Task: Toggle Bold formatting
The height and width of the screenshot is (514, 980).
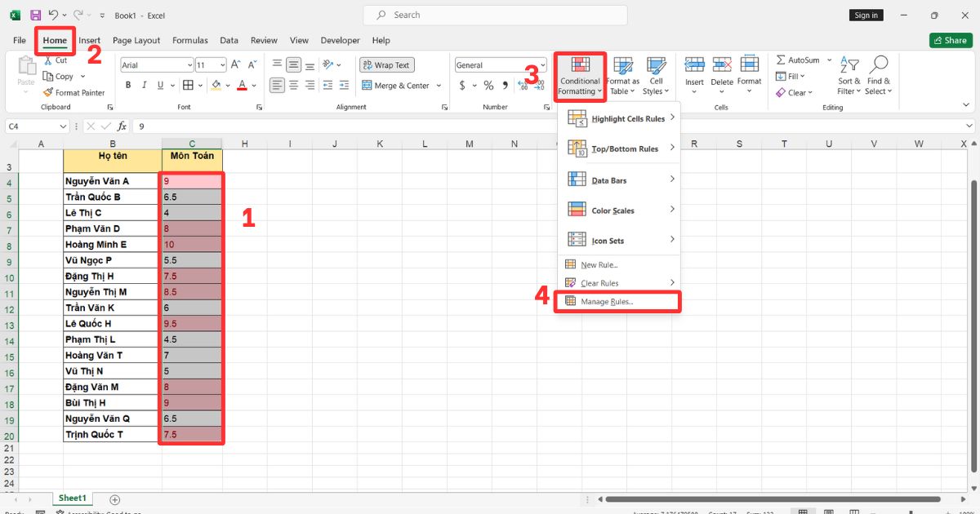Action: [128, 86]
